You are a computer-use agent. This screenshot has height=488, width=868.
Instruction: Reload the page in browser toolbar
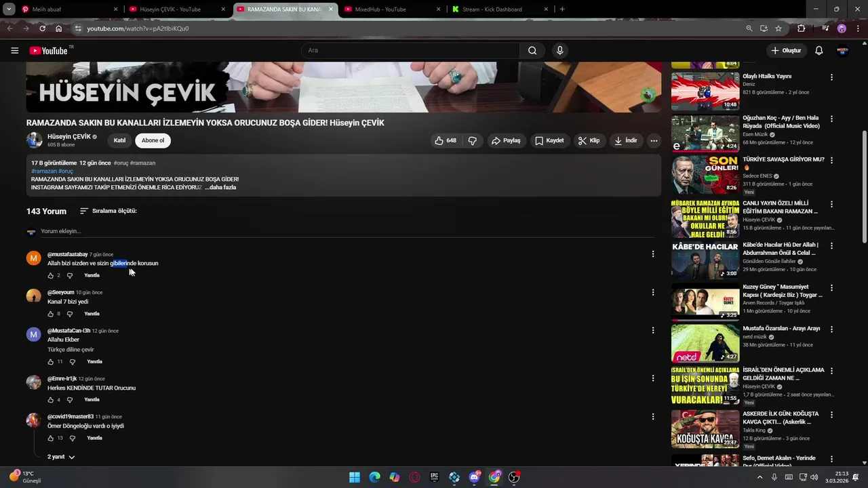coord(43,28)
